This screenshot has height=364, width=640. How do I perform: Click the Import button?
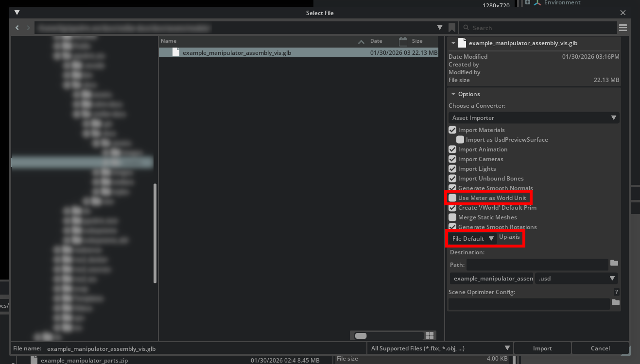pos(542,348)
